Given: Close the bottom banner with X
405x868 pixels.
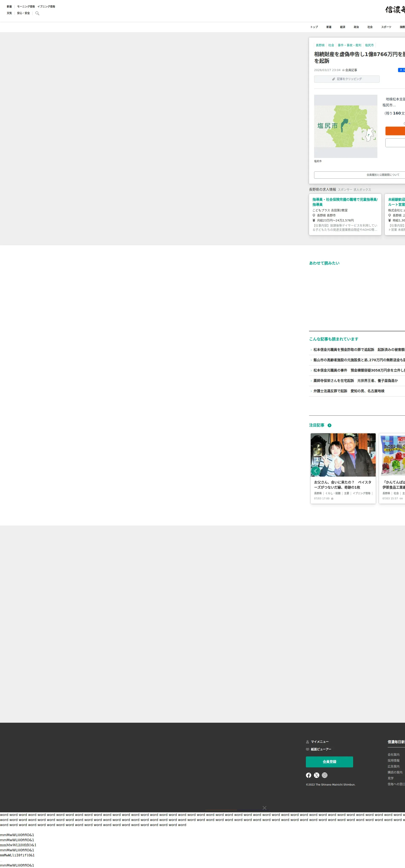Looking at the screenshot, I should tap(265, 808).
